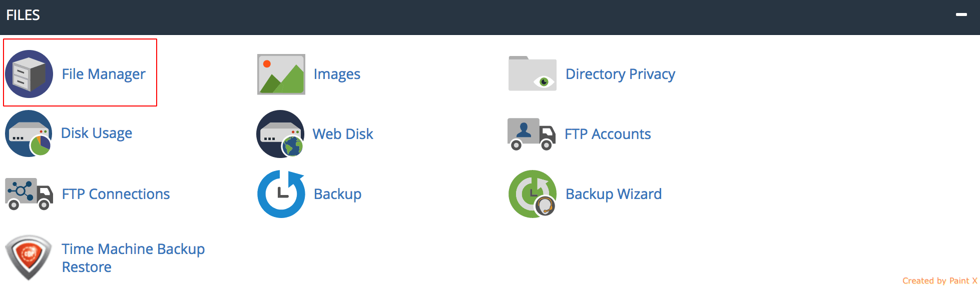Click the Images gallery icon
The width and height of the screenshot is (980, 288).
click(x=280, y=73)
